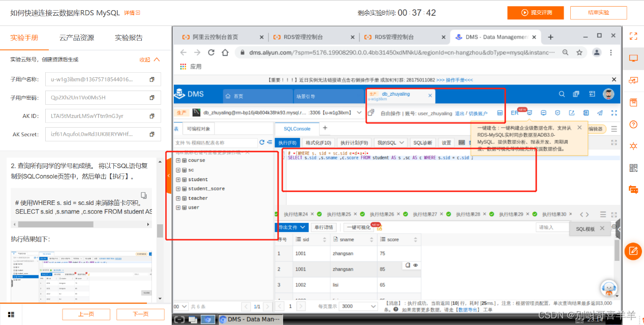Click the view eye icon in row 2

point(416,265)
